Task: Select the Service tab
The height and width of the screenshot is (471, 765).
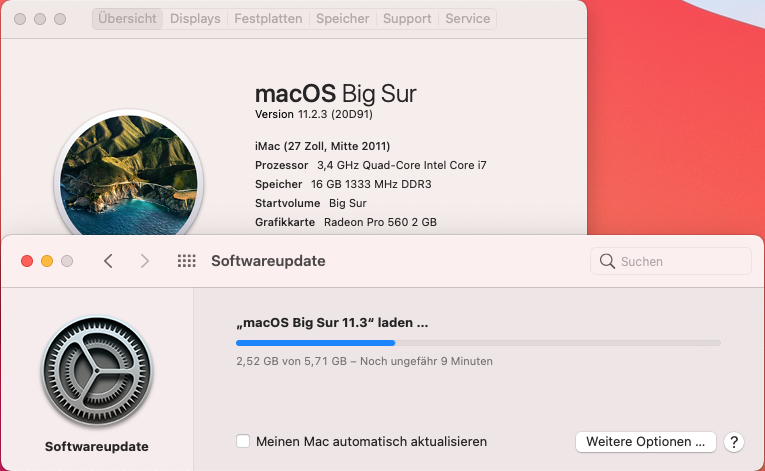Action: pyautogui.click(x=467, y=19)
